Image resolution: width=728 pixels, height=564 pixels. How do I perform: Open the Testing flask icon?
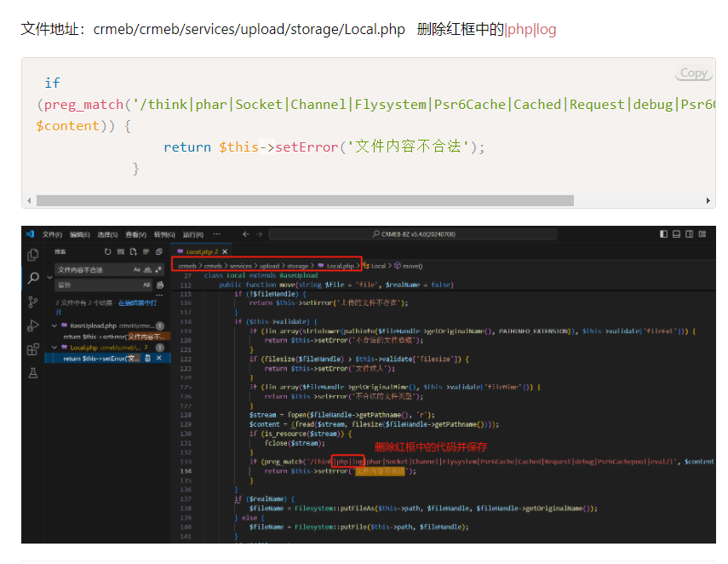coord(33,372)
